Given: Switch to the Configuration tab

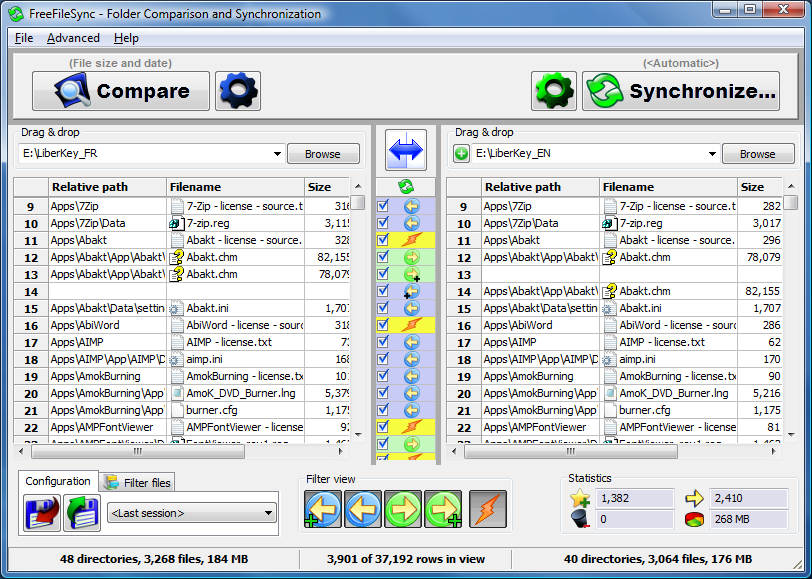Looking at the screenshot, I should (58, 481).
